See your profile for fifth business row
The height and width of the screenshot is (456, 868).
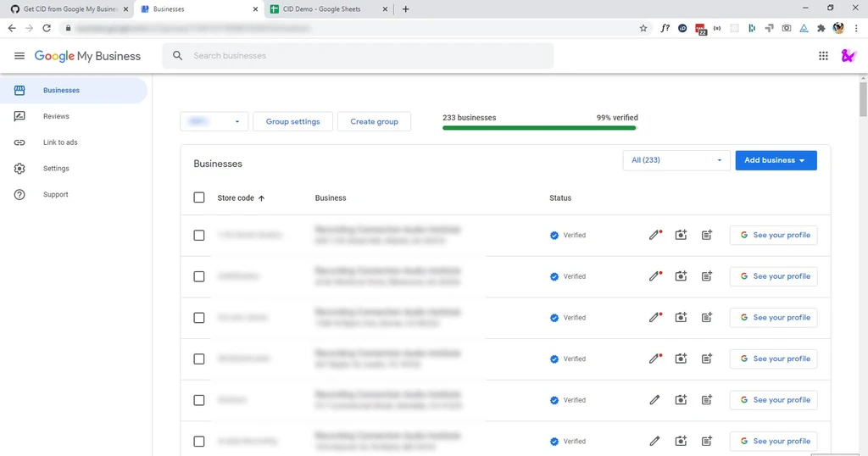[773, 399]
